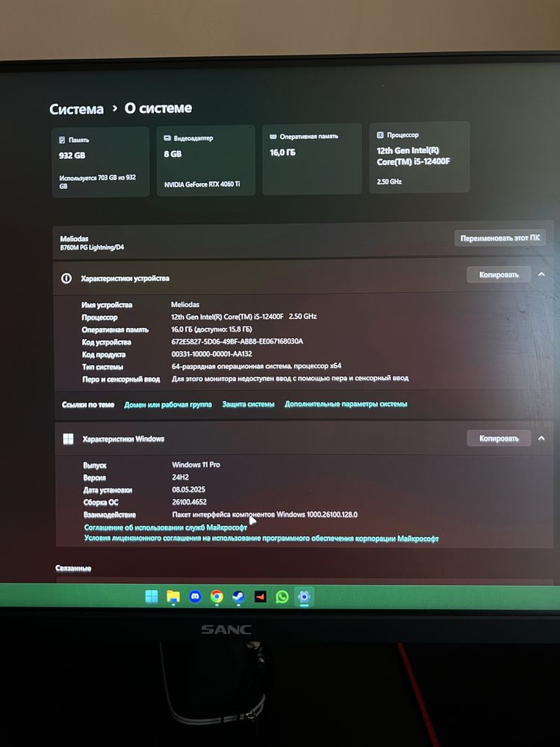Viewport: 560px width, 747px height.
Task: Open Домен или рабочая группа link
Action: pos(168,404)
